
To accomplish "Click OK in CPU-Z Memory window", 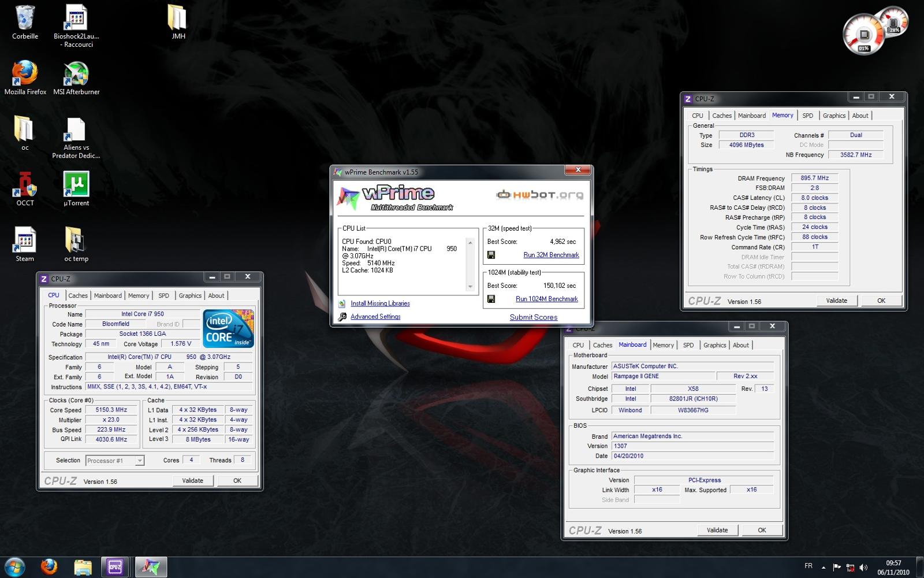I will [881, 301].
